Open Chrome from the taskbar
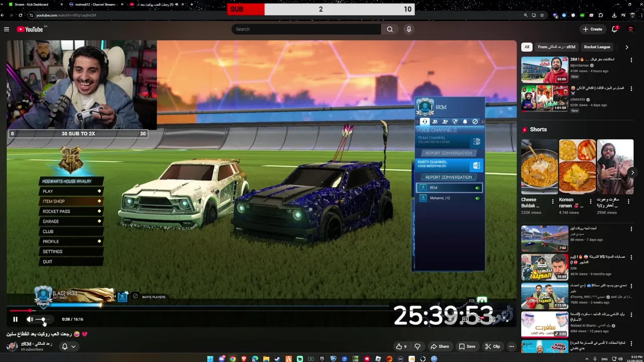Image resolution: width=644 pixels, height=362 pixels. pyautogui.click(x=232, y=359)
